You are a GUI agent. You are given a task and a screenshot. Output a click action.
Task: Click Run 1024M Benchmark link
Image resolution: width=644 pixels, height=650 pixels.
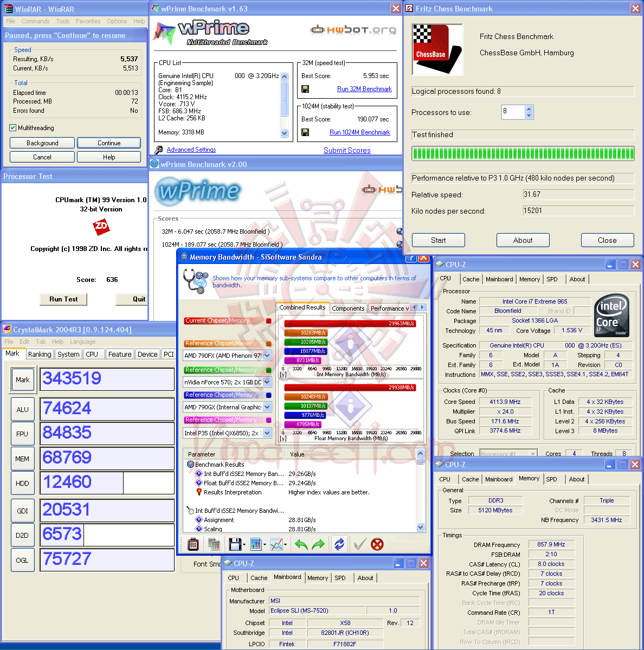tap(360, 132)
